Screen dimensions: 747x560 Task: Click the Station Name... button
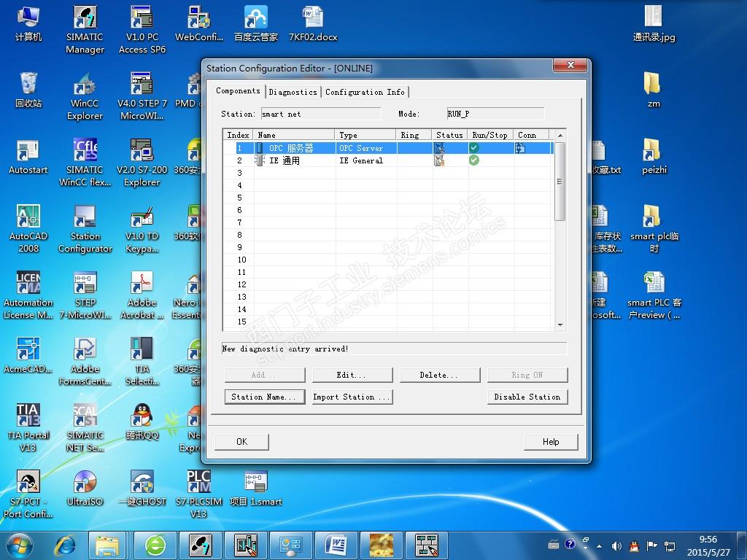(x=264, y=397)
